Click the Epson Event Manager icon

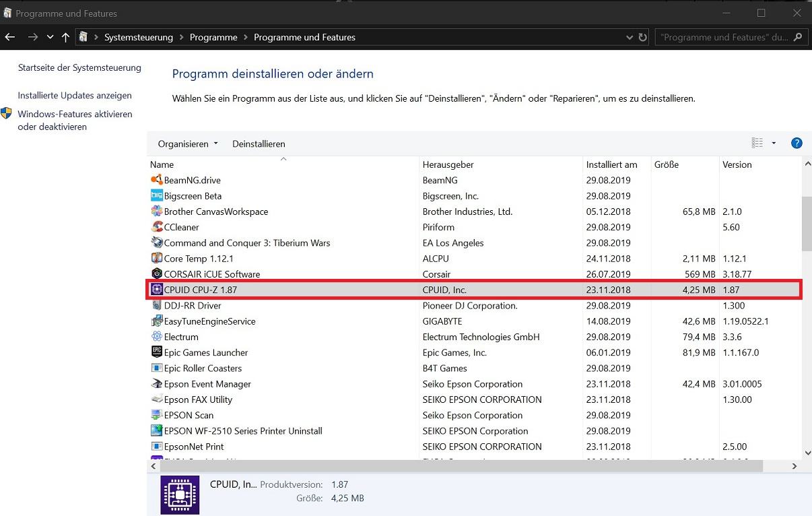point(156,384)
